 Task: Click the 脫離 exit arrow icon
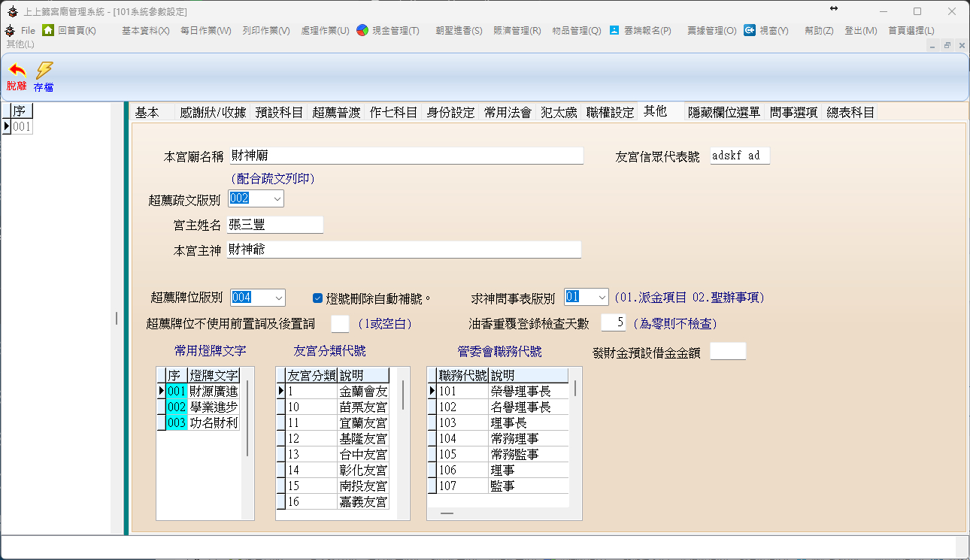point(16,71)
